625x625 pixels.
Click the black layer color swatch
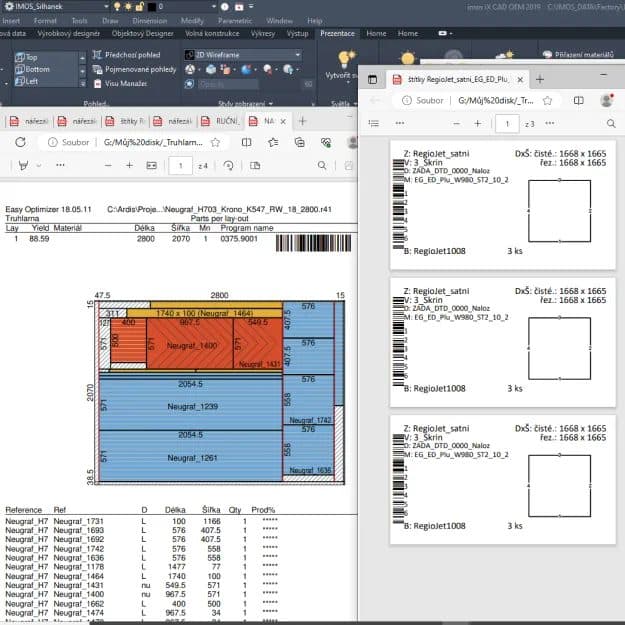(x=152, y=7)
